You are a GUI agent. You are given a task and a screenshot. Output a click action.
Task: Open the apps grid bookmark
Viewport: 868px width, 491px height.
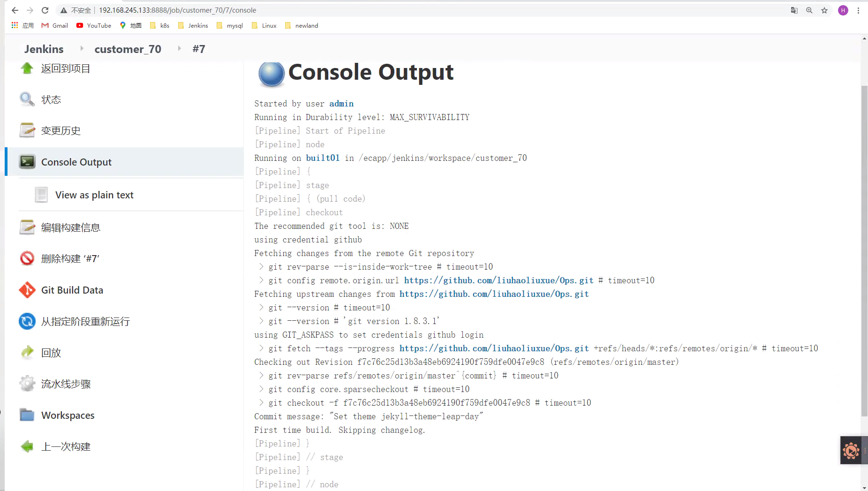tap(22, 25)
